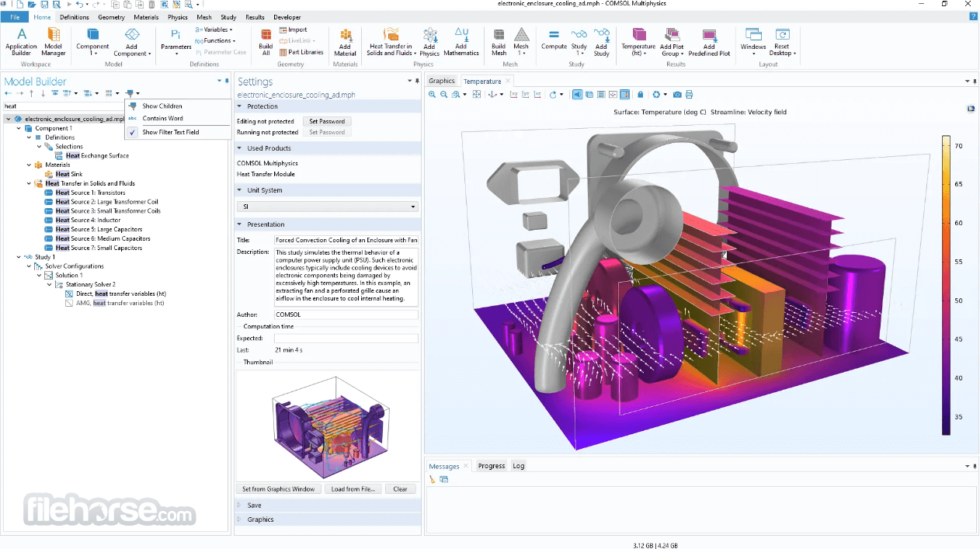Switch to the XY view
The height and width of the screenshot is (549, 980).
click(x=514, y=94)
